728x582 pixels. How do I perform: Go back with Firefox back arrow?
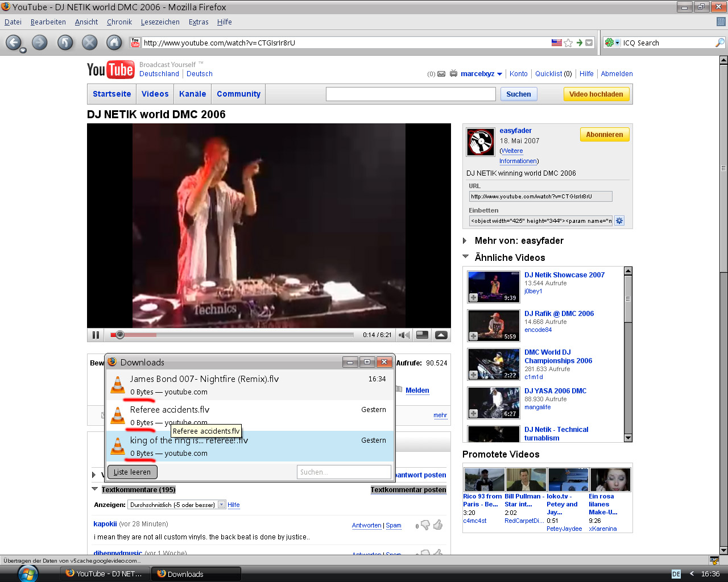click(14, 43)
